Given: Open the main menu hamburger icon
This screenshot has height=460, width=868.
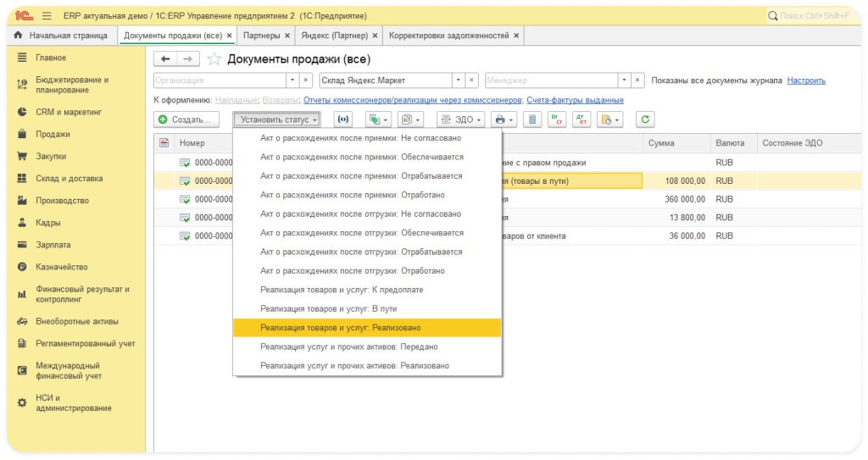Looking at the screenshot, I should [47, 15].
